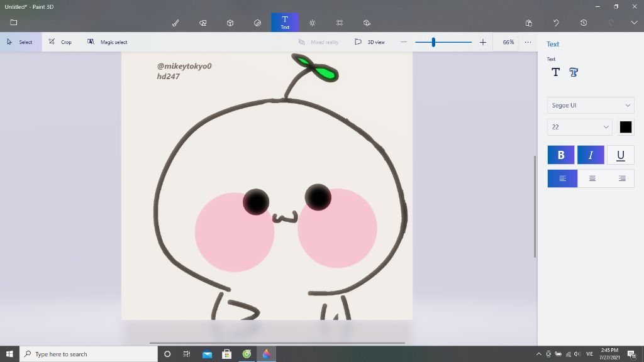
Task: Click the taskbar search box
Action: 89,354
